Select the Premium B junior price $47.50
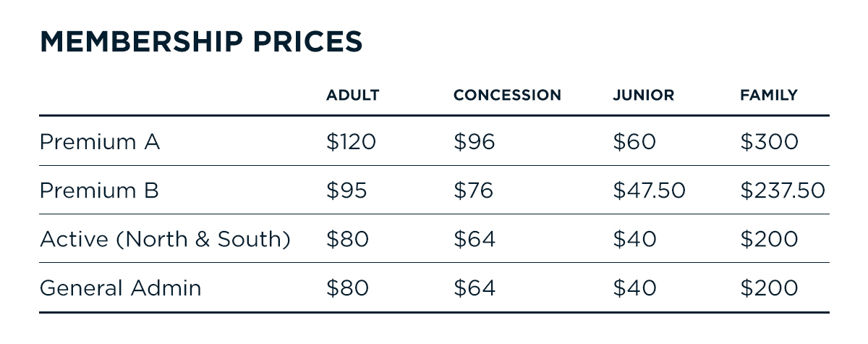This screenshot has width=868, height=344. pyautogui.click(x=649, y=190)
